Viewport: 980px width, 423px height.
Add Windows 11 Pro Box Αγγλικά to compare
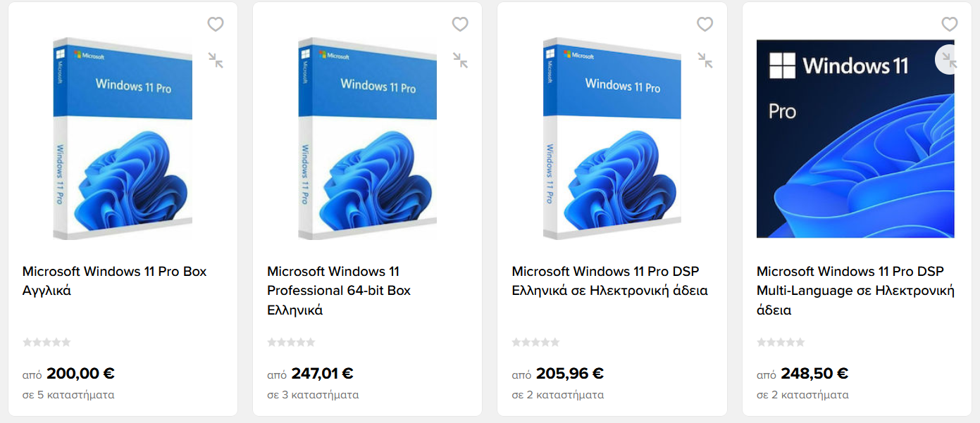[216, 61]
